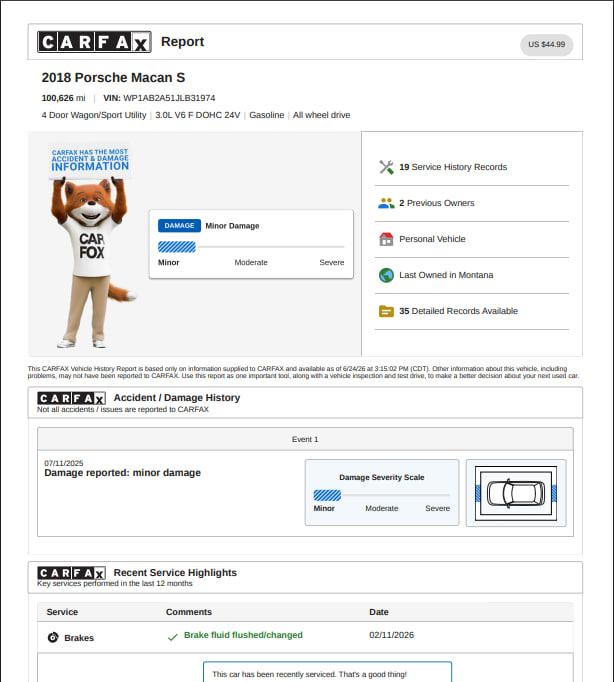
Task: Click the 'Comments' column header
Action: (189, 612)
